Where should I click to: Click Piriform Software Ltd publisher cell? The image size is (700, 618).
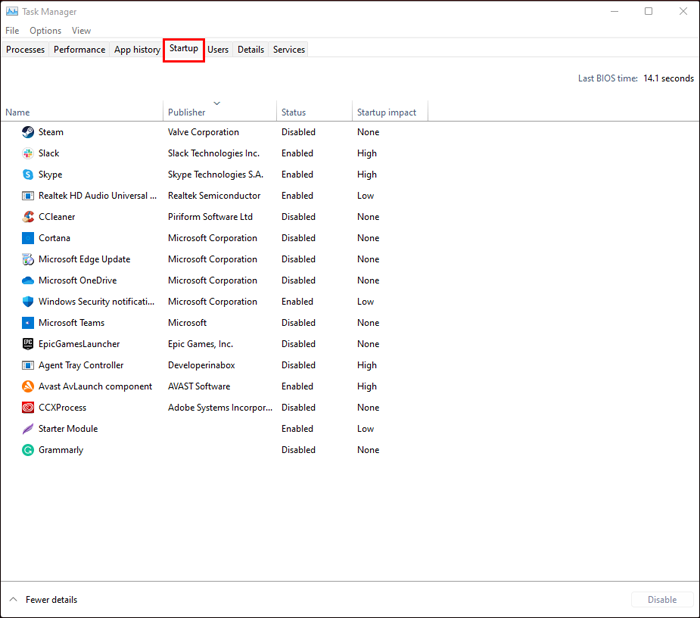210,217
